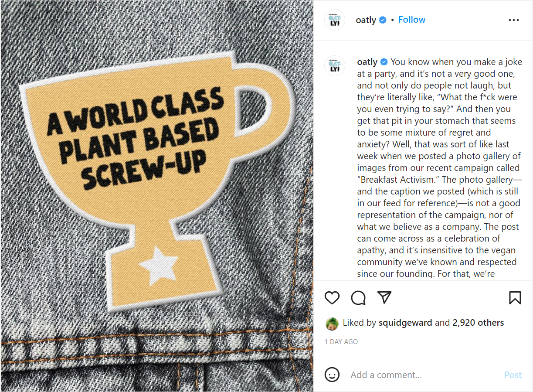The width and height of the screenshot is (533, 392).
Task: Save the post with the bookmark icon
Action: (515, 298)
